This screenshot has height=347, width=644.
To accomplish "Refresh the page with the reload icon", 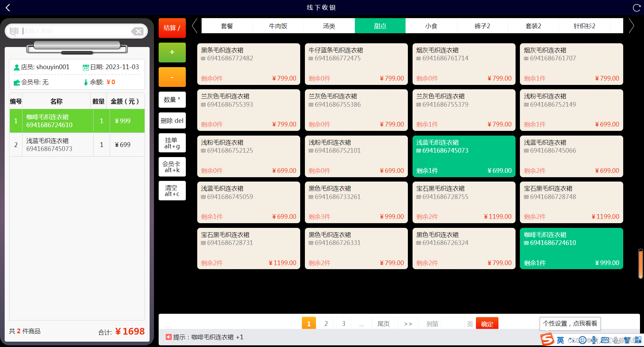I will coord(636,8).
